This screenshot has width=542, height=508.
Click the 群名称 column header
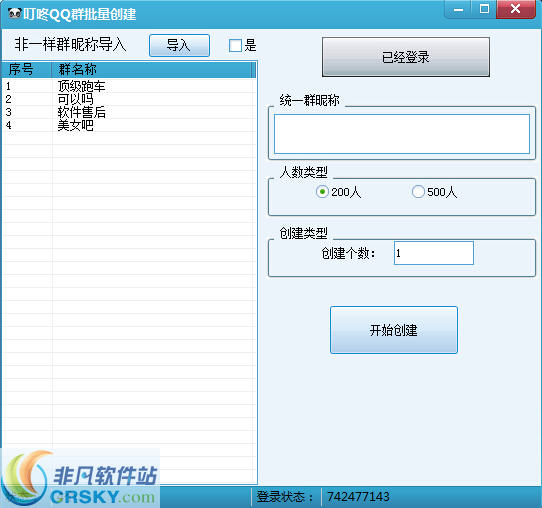pyautogui.click(x=152, y=69)
